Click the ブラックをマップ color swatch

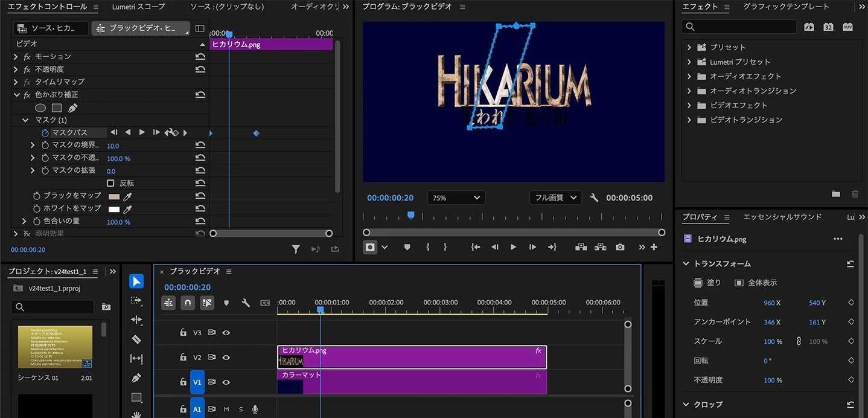click(x=113, y=196)
